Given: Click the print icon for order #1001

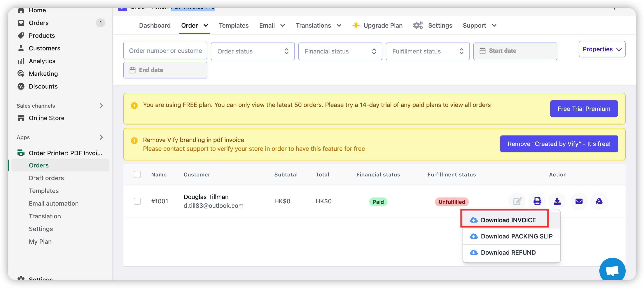Looking at the screenshot, I should [537, 201].
